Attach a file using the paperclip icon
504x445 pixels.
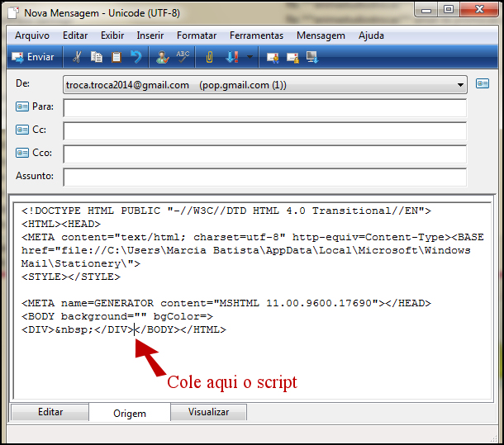209,57
